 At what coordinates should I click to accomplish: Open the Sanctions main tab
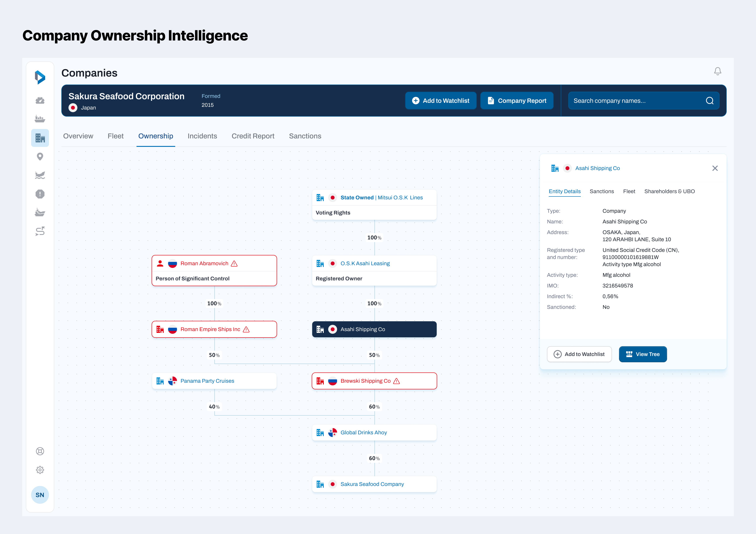305,136
